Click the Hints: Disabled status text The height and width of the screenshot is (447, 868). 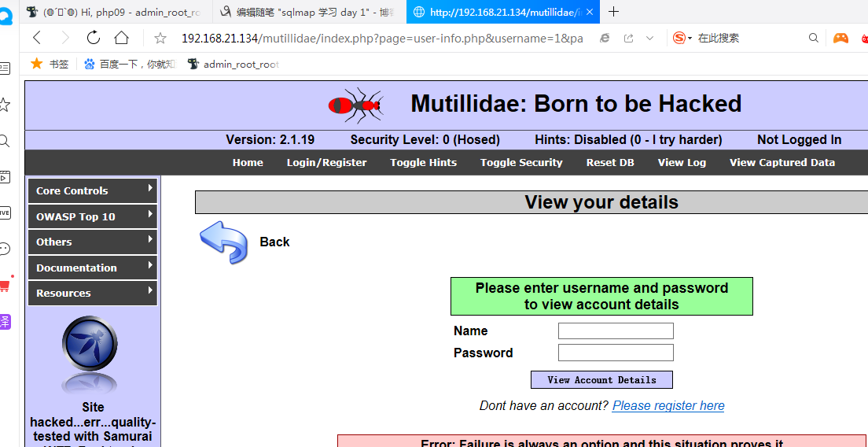click(x=628, y=140)
